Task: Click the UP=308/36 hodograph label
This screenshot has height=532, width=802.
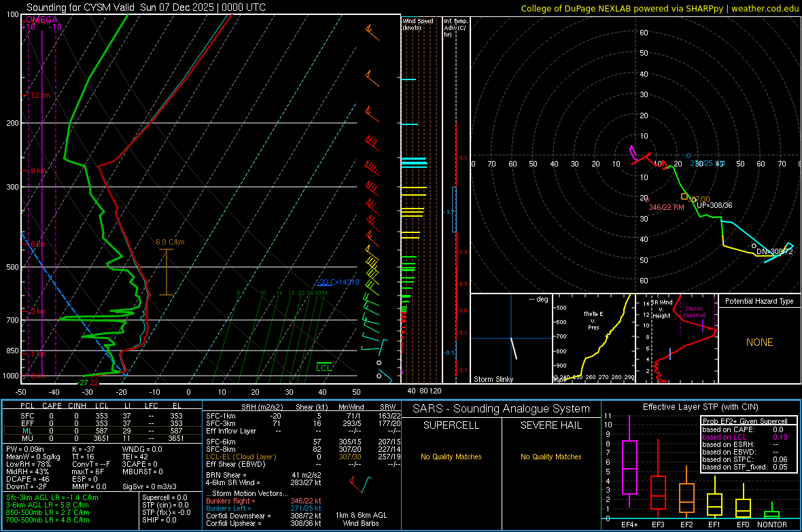Action: pyautogui.click(x=714, y=205)
